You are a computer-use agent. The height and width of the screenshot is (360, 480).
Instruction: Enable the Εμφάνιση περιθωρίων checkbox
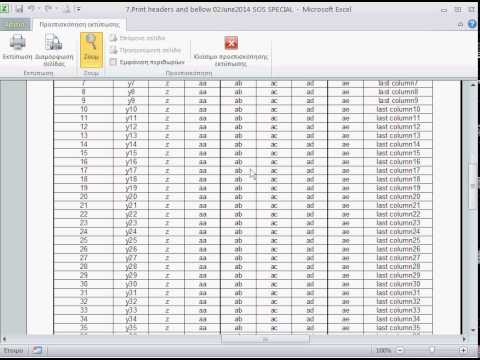[x=113, y=62]
